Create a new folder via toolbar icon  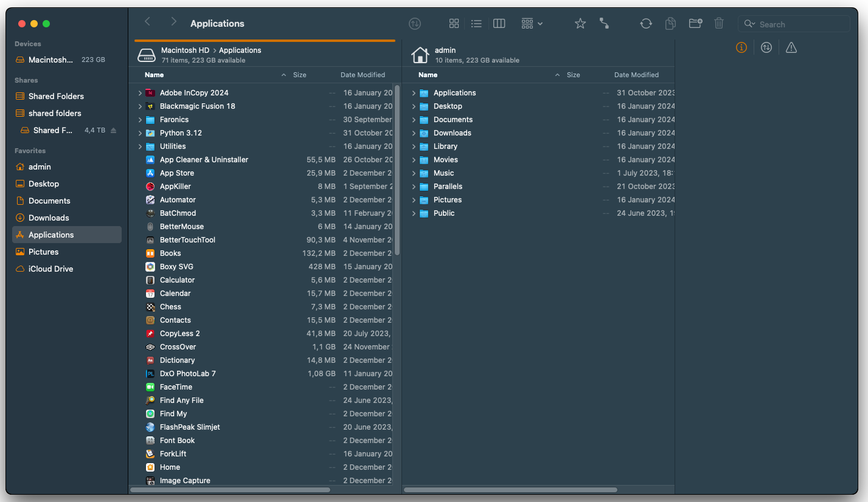point(695,24)
